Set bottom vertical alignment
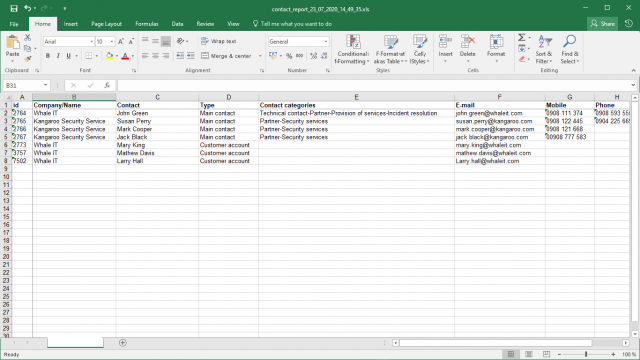The width and height of the screenshot is (640, 360). [166, 41]
